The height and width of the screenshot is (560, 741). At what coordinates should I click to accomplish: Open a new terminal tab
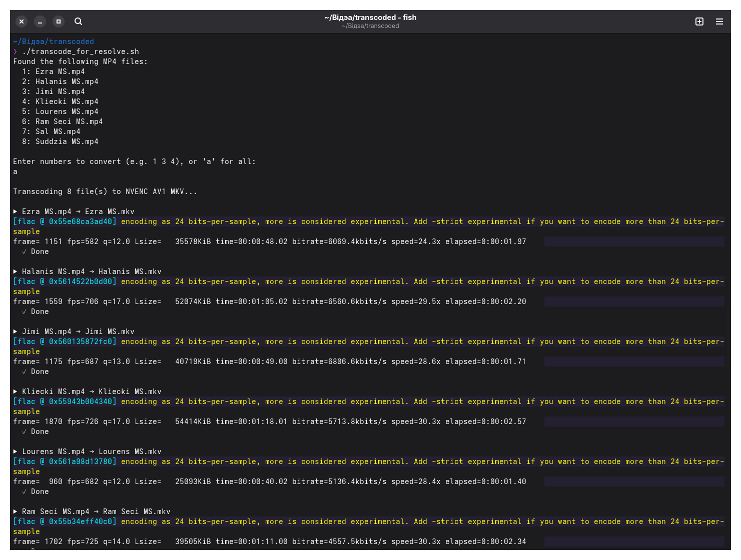point(699,21)
